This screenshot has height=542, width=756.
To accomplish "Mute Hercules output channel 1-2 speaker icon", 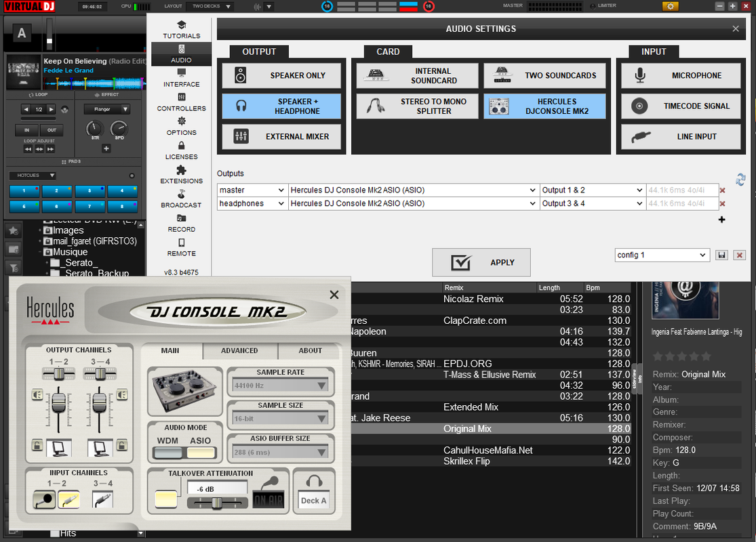I will 37,395.
